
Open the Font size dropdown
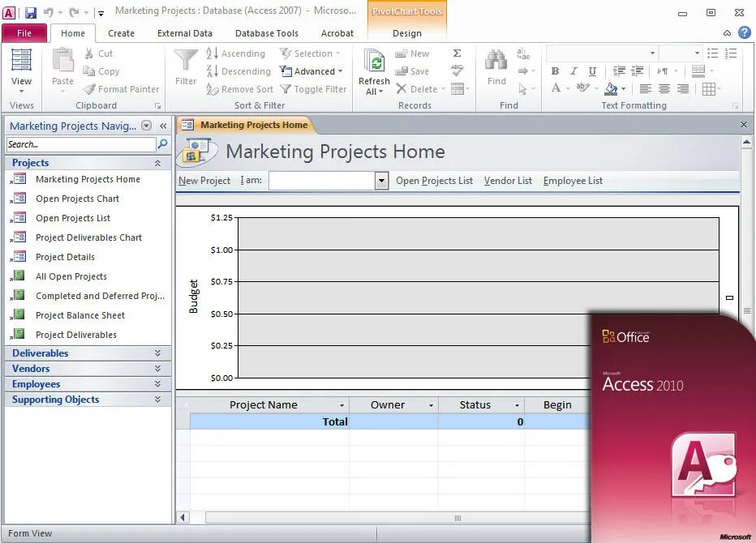(697, 53)
